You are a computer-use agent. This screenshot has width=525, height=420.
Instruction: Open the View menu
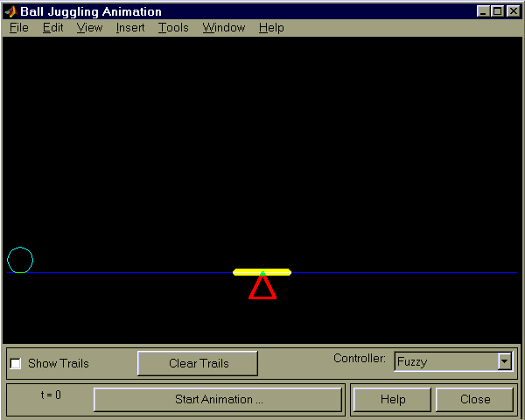(x=89, y=27)
